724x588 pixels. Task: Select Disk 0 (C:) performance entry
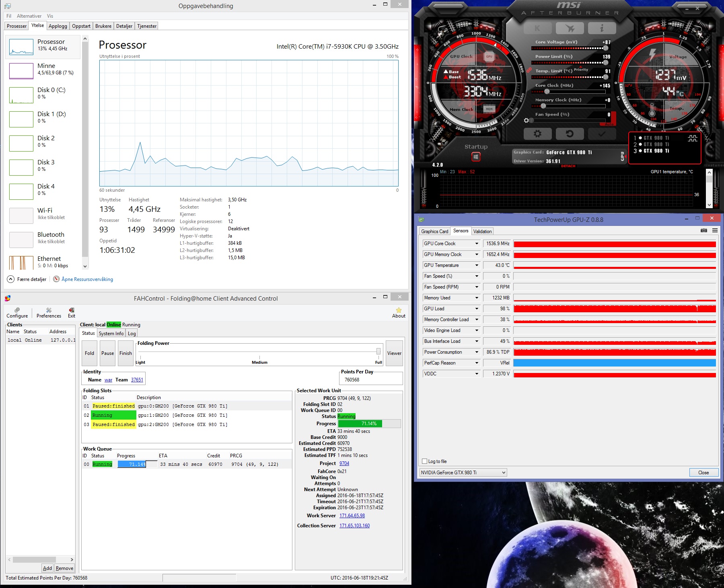coord(43,95)
